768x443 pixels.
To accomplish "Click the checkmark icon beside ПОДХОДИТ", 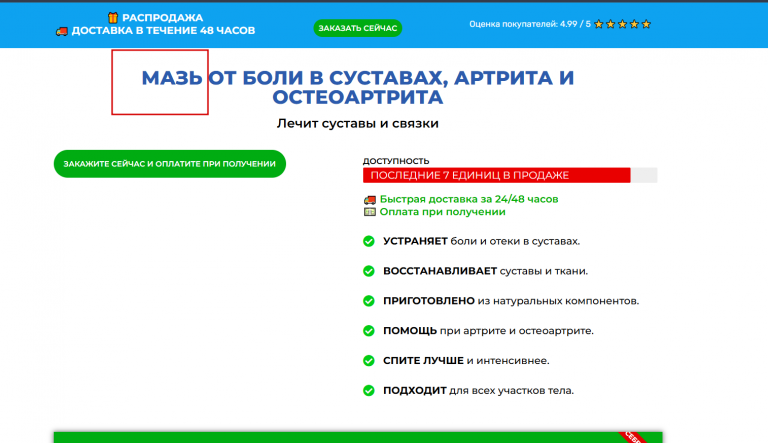I will pyautogui.click(x=369, y=391).
